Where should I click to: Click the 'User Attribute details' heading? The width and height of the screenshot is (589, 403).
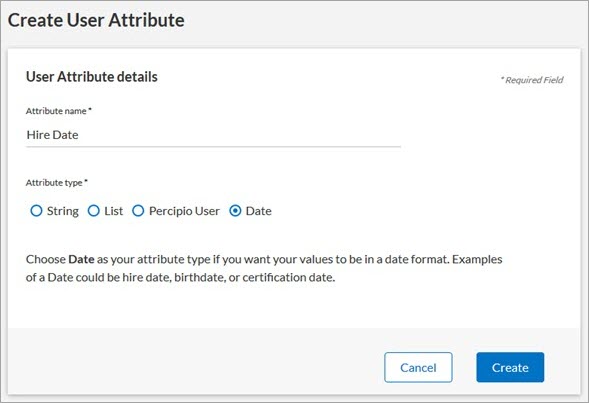pos(92,77)
